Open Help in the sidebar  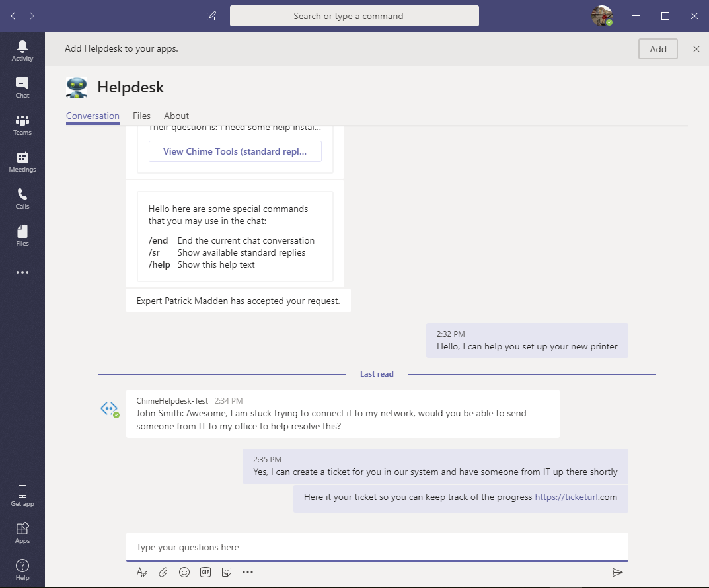click(22, 570)
